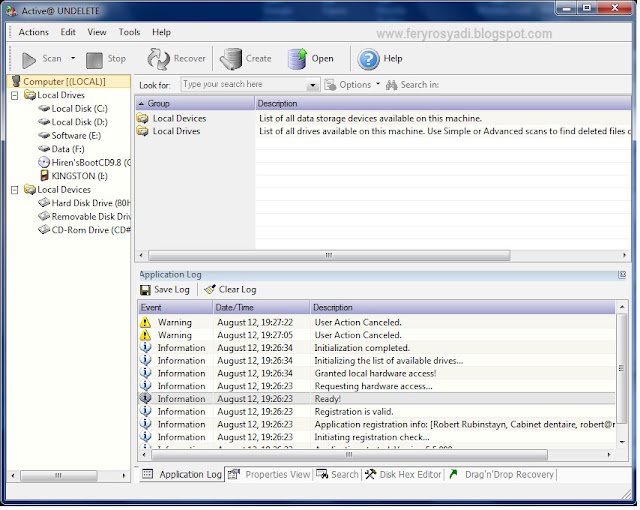Click the Date/Time column header
This screenshot has height=510, width=640.
click(x=261, y=308)
